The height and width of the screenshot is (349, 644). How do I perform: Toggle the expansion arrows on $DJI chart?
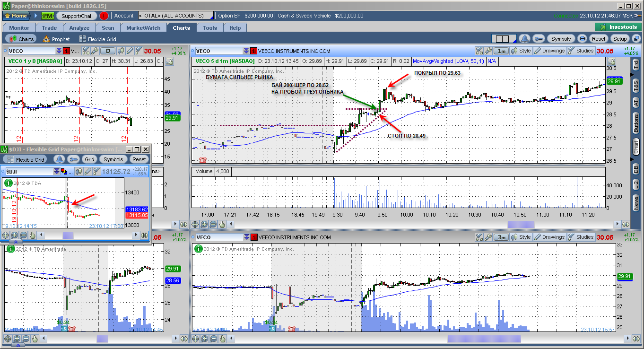(144, 235)
